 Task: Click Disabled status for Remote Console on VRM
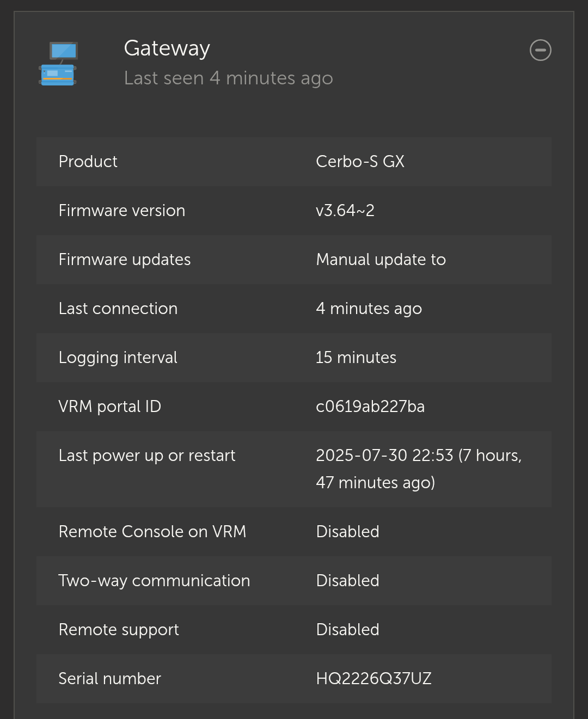click(x=347, y=532)
